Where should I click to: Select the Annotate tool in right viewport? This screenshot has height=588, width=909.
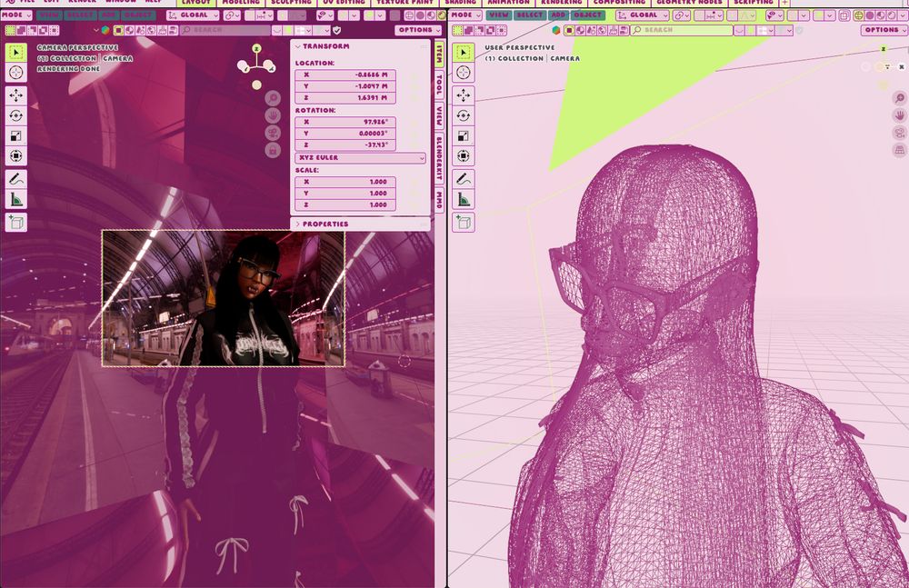[464, 179]
